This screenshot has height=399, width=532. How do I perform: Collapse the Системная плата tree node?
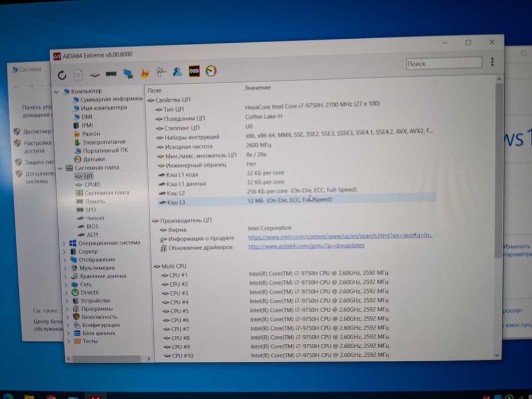(x=60, y=168)
